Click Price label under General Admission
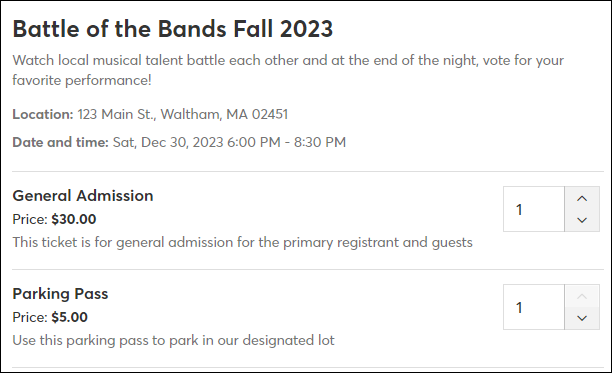The width and height of the screenshot is (612, 373). (x=30, y=219)
